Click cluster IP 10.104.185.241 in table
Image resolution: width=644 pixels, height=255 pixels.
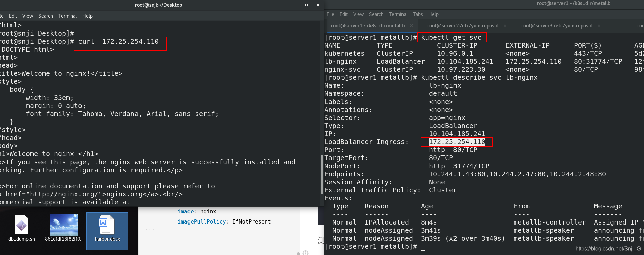pos(465,61)
